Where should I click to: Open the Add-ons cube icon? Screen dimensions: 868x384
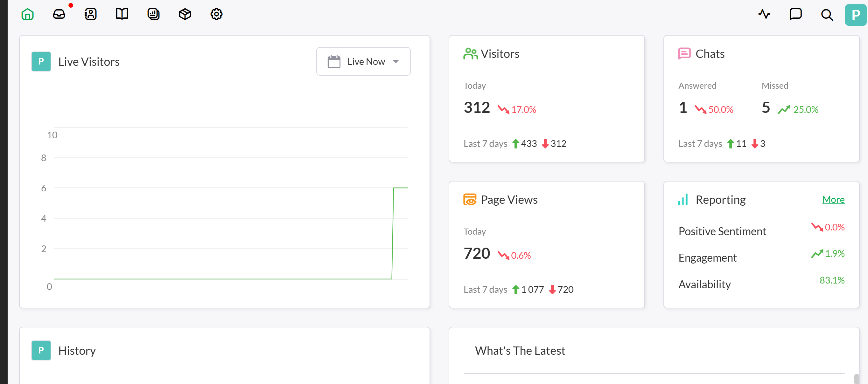[x=185, y=14]
